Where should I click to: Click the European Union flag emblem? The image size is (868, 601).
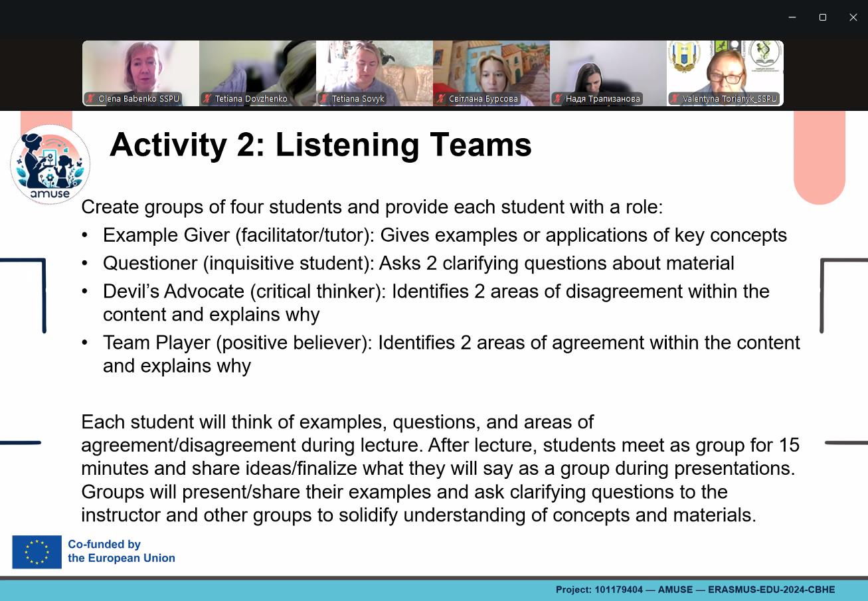point(37,552)
